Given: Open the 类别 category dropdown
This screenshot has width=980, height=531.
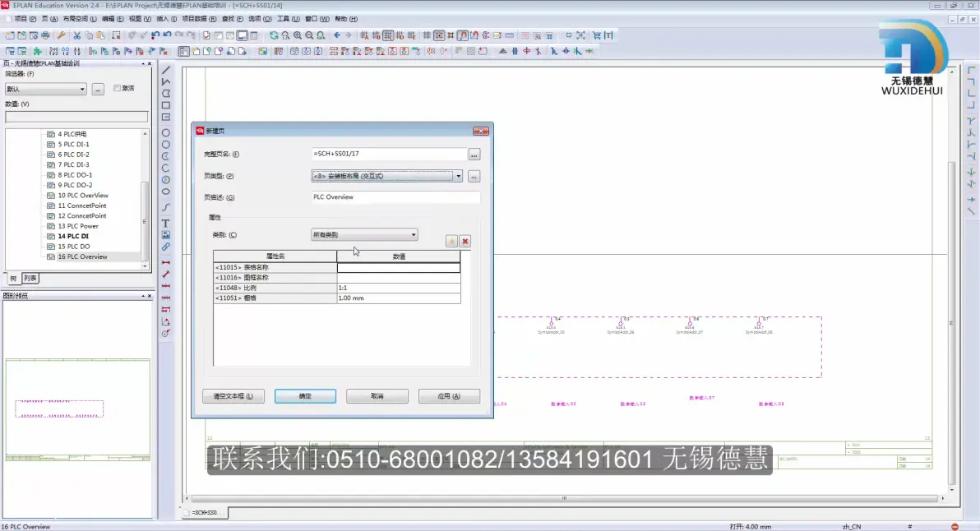Looking at the screenshot, I should tap(413, 235).
